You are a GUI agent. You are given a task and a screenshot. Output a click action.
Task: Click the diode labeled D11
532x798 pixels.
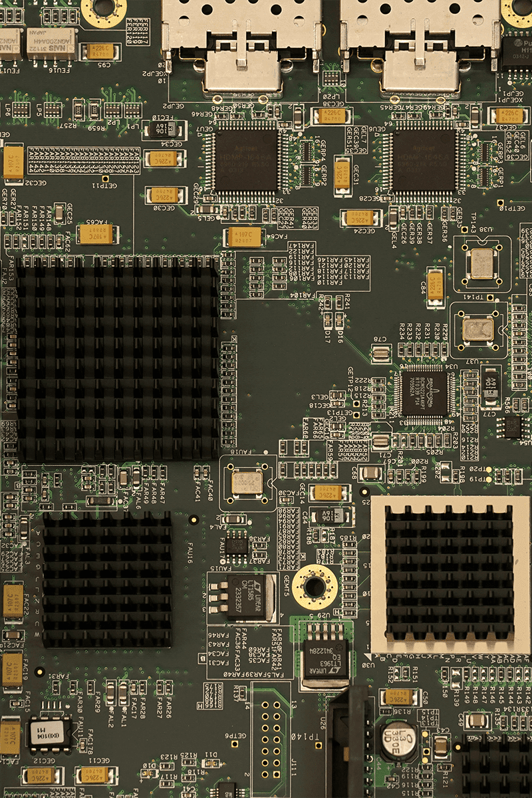tap(211, 763)
